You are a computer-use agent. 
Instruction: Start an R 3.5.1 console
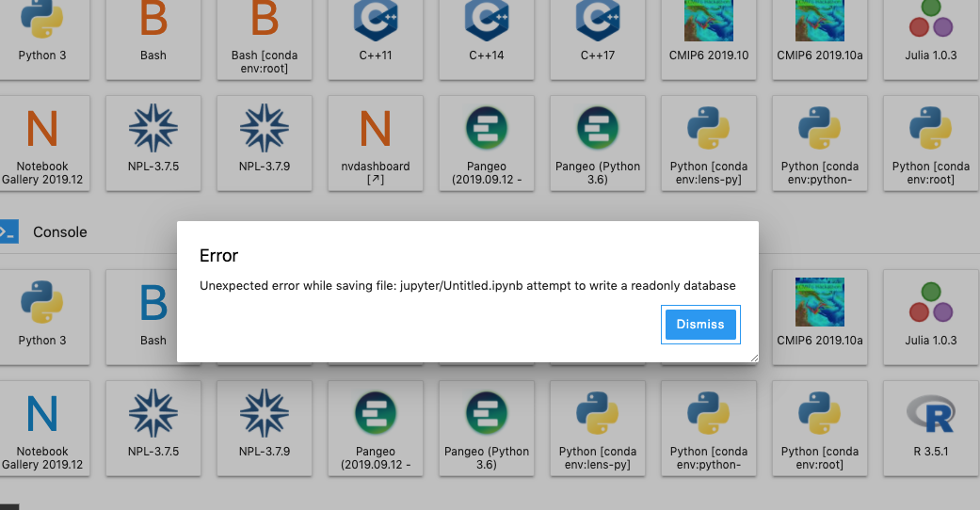(931, 429)
